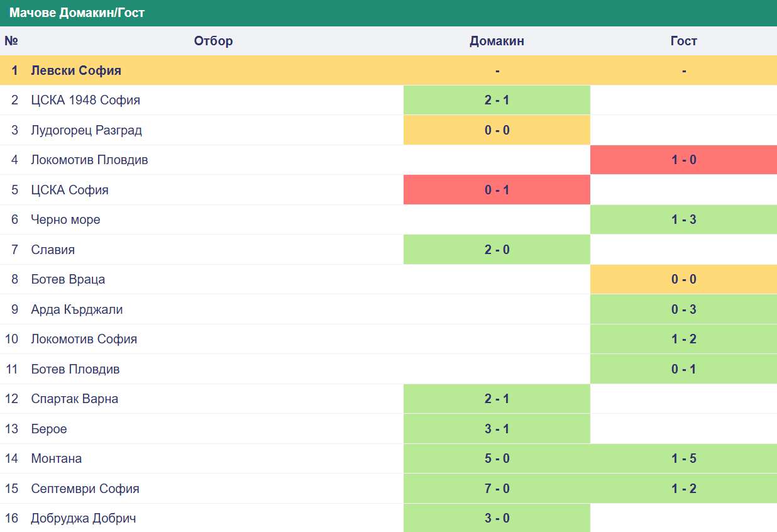
Task: Open away loss 1 - 0 at Локомотив Пловдив
Action: coord(684,160)
